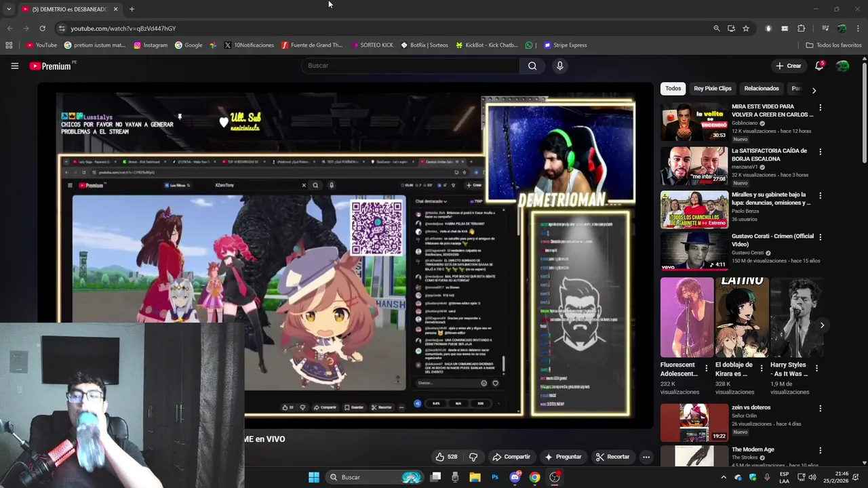Open more actions below the video

(646, 457)
